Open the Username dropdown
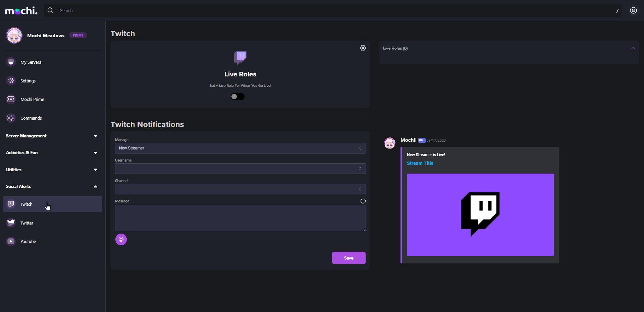The width and height of the screenshot is (644, 312). (x=240, y=169)
